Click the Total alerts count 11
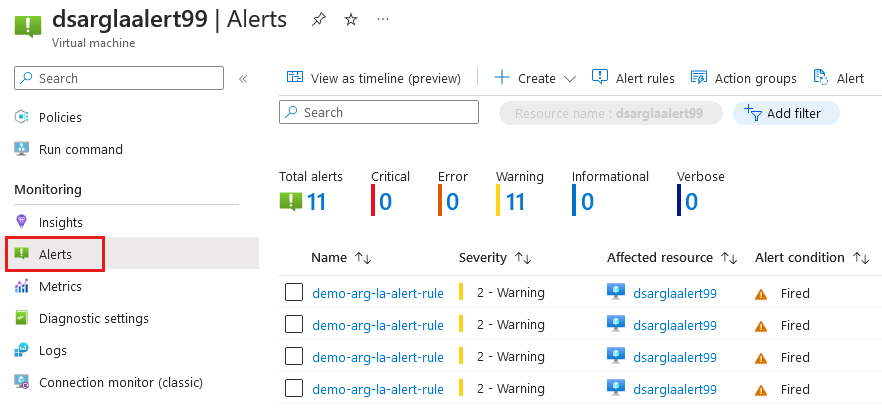Screen dimensions: 882x410 point(317,202)
